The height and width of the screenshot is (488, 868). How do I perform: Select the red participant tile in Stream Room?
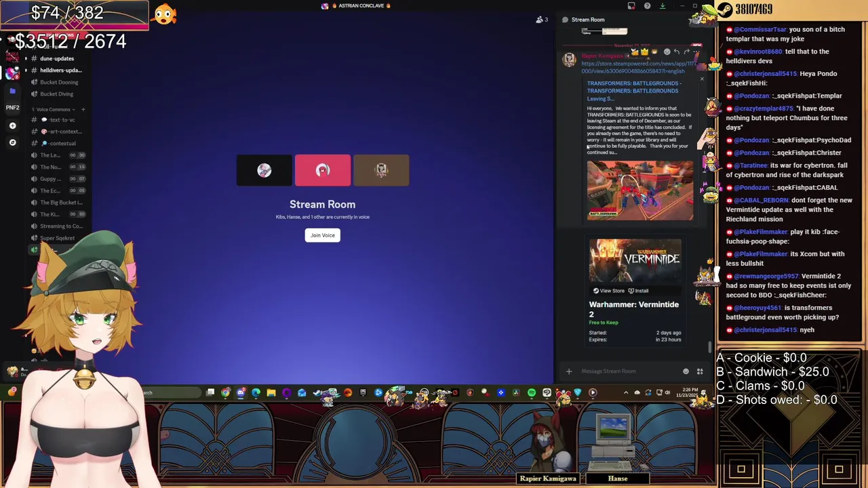coord(323,170)
